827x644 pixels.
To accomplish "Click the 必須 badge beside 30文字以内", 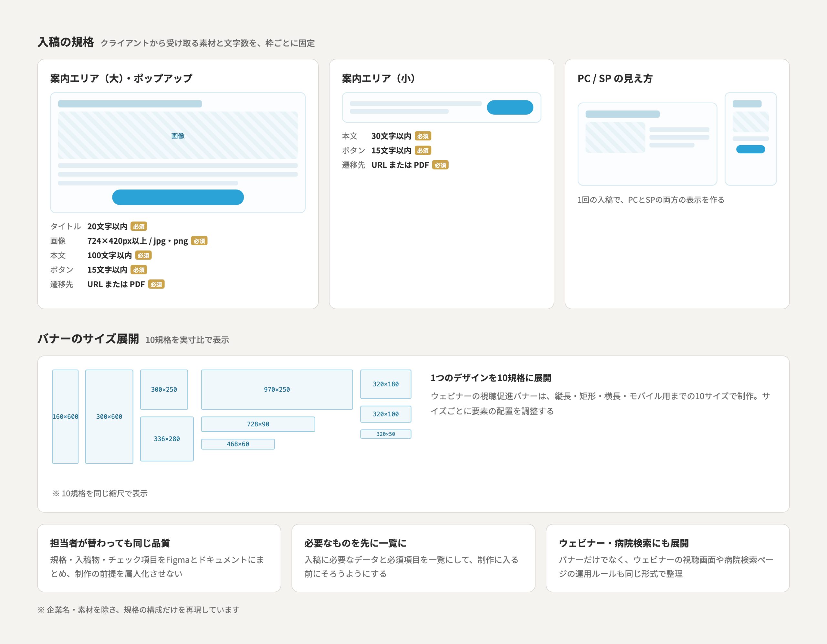I will pyautogui.click(x=423, y=136).
